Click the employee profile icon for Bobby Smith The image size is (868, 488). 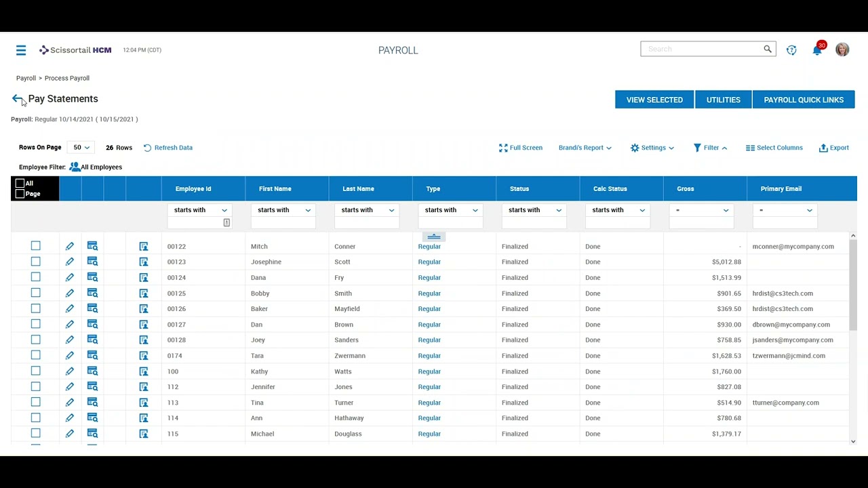click(143, 293)
